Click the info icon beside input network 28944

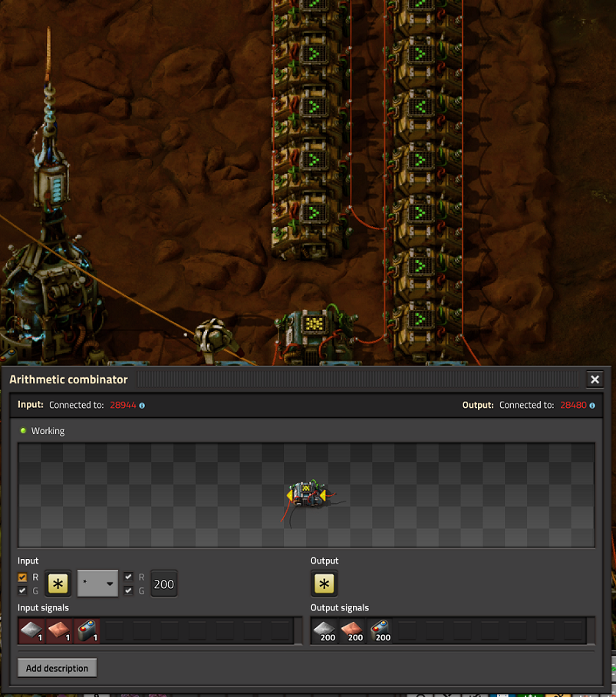[x=142, y=406]
